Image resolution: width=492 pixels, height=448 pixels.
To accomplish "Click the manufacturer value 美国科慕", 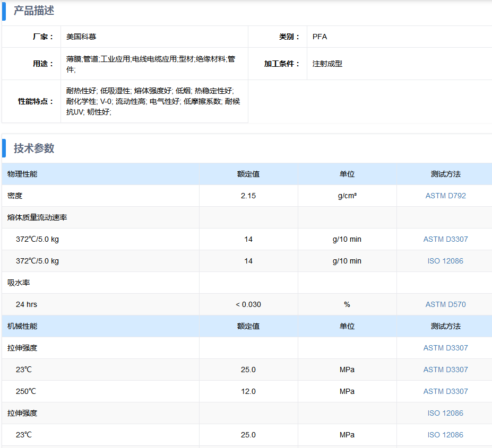I will (x=81, y=37).
